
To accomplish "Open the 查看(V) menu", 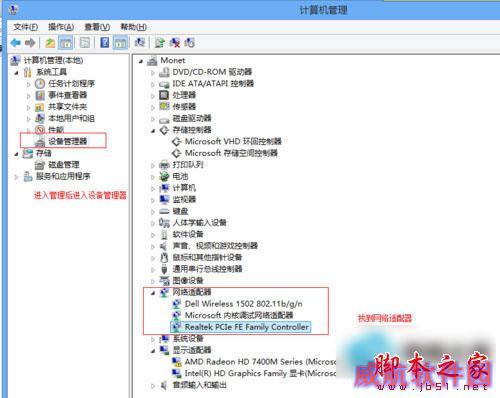I will 97,27.
